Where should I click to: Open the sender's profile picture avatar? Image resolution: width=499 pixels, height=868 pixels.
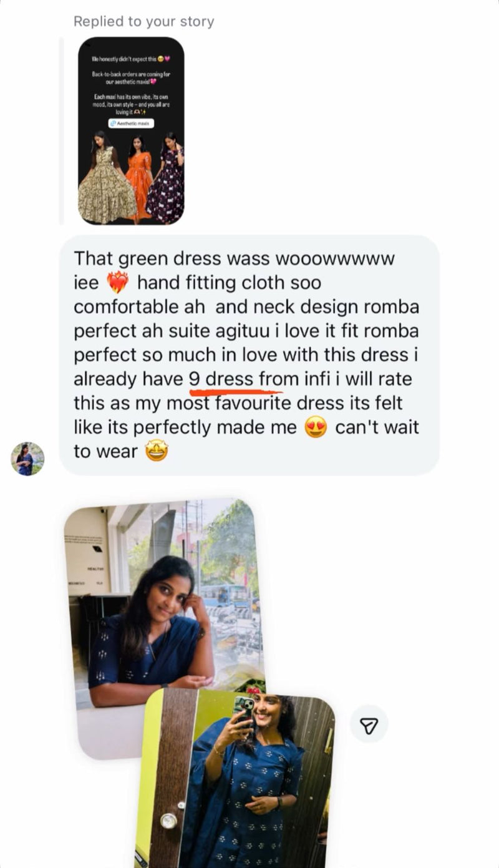click(x=27, y=459)
